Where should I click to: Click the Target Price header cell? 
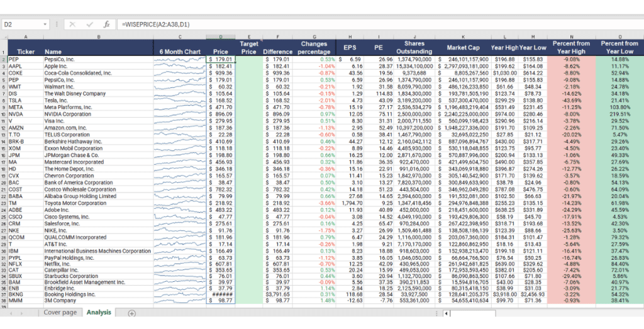[x=249, y=48]
